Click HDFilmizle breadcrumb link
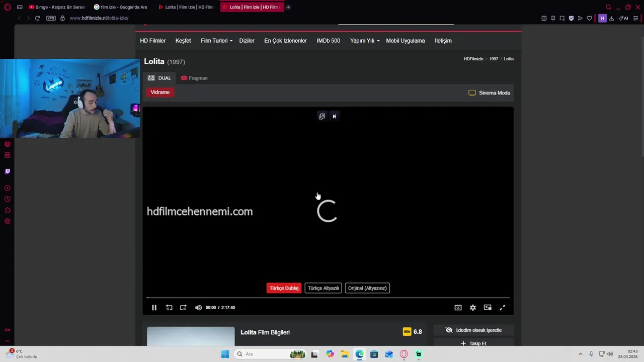The height and width of the screenshot is (362, 644). [473, 59]
